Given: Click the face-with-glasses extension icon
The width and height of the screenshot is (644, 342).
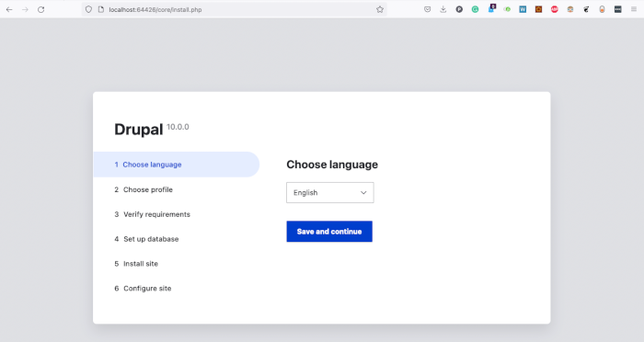Looking at the screenshot, I should click(x=570, y=9).
